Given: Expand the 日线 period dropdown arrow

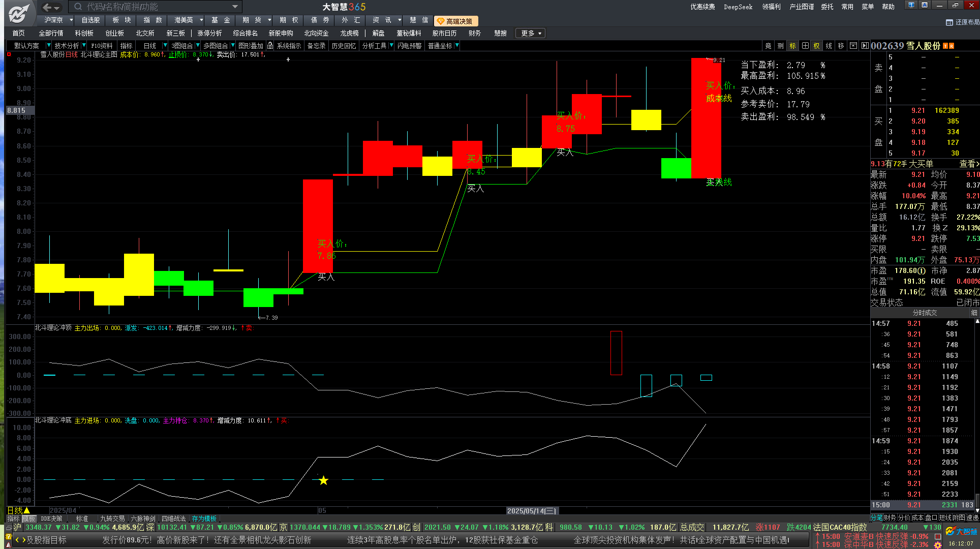Looking at the screenshot, I should pos(166,46).
